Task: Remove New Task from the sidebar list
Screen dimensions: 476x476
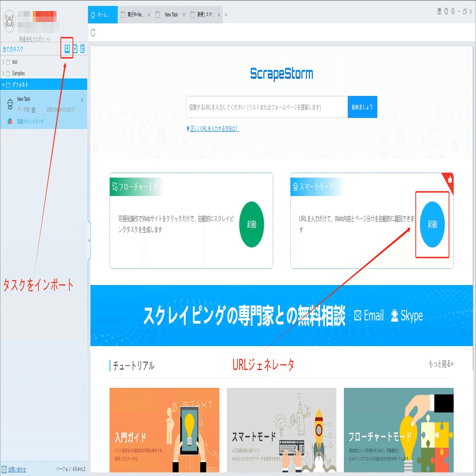Action: pos(82,100)
